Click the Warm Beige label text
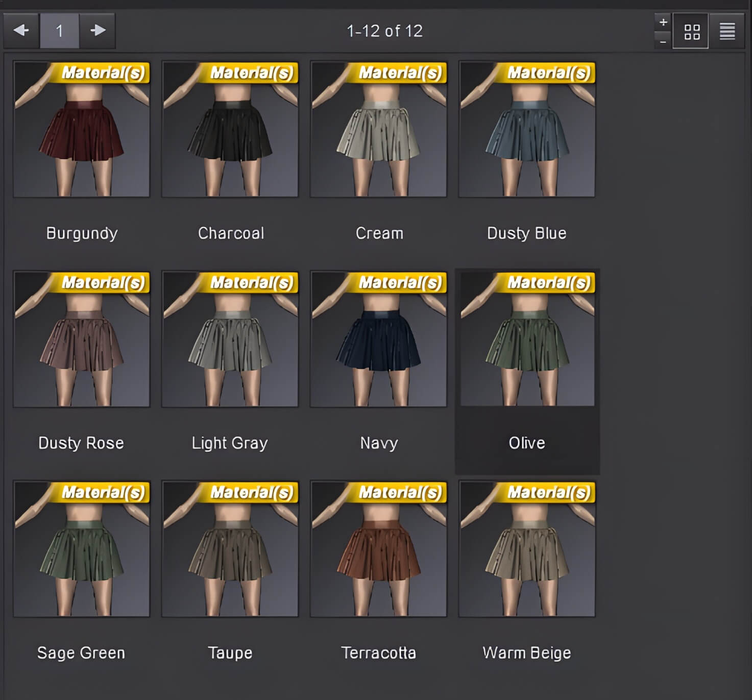This screenshot has height=700, width=752. point(527,653)
